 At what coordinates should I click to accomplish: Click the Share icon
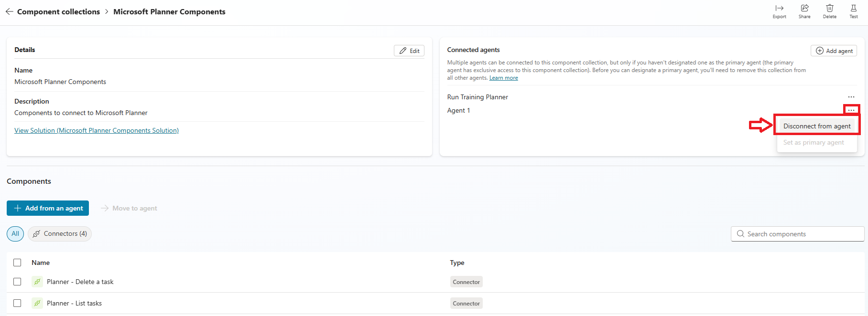click(804, 8)
